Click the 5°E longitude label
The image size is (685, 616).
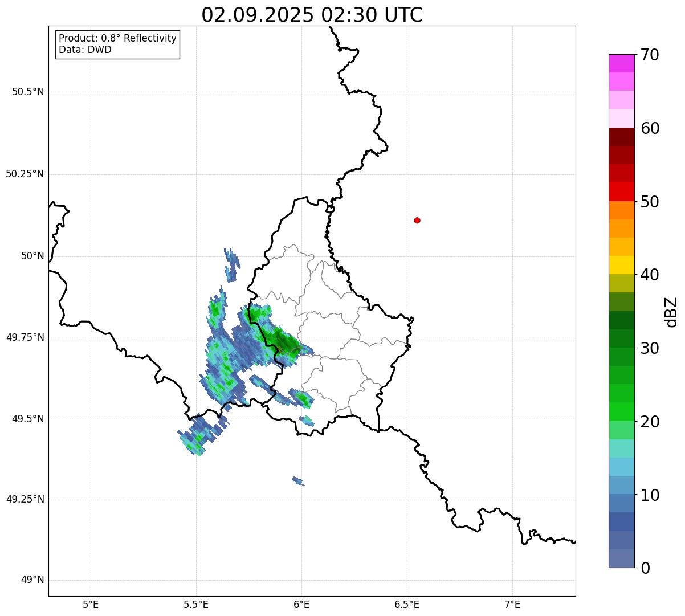click(91, 605)
